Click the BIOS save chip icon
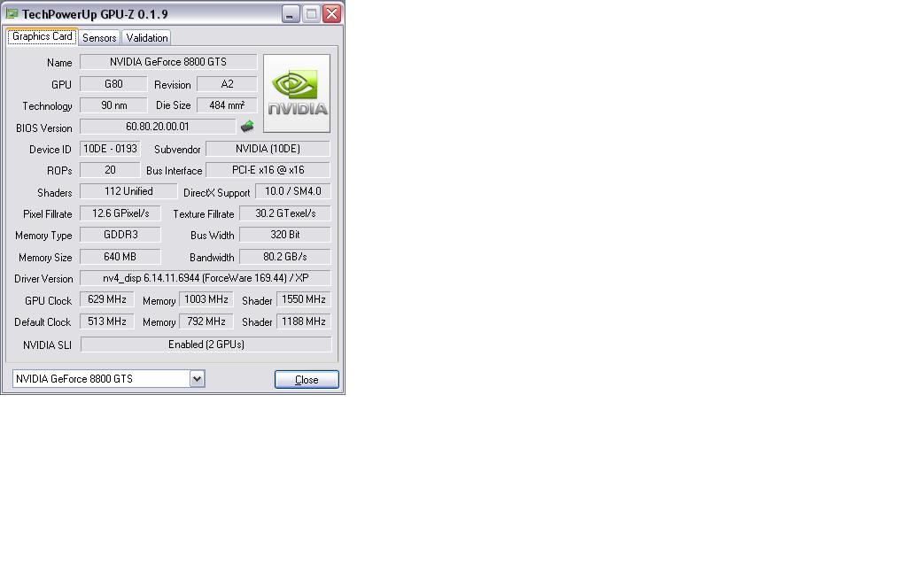The image size is (924, 573). pos(247,126)
